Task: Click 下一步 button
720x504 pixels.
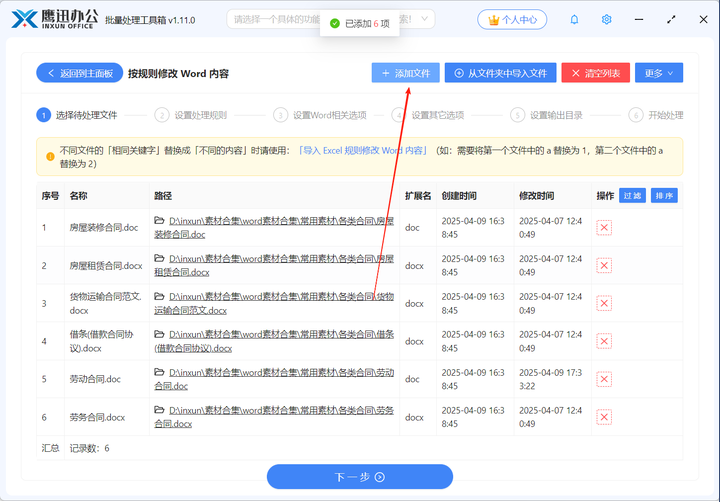Action: 360,477
